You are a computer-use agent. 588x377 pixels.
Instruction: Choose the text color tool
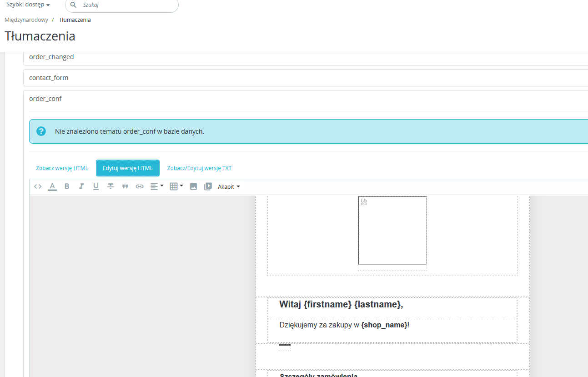pyautogui.click(x=52, y=186)
